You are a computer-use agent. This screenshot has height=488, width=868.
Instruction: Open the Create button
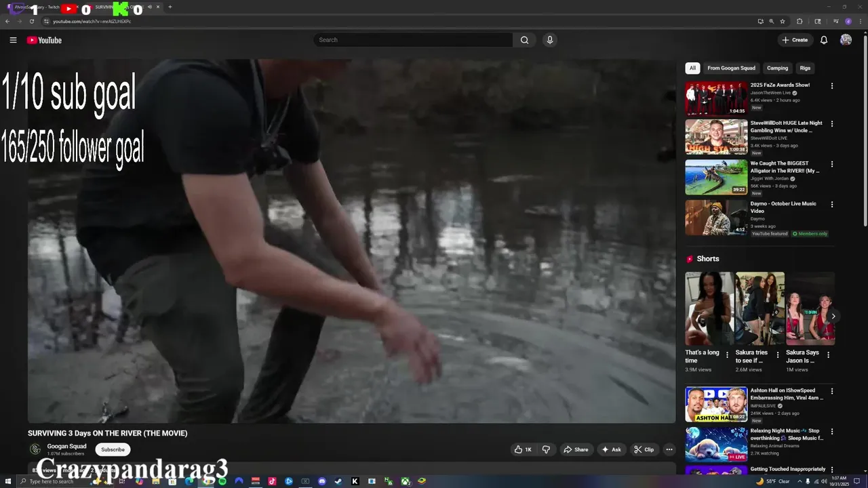coord(795,40)
